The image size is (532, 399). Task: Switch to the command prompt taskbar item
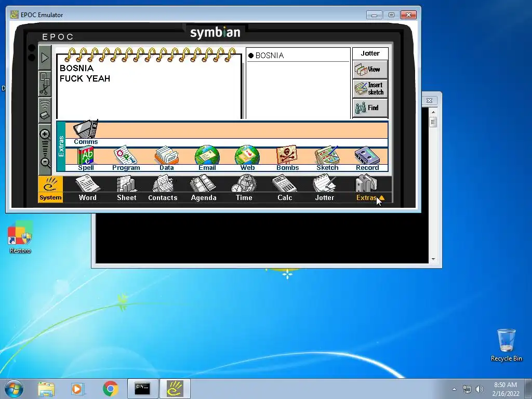142,389
